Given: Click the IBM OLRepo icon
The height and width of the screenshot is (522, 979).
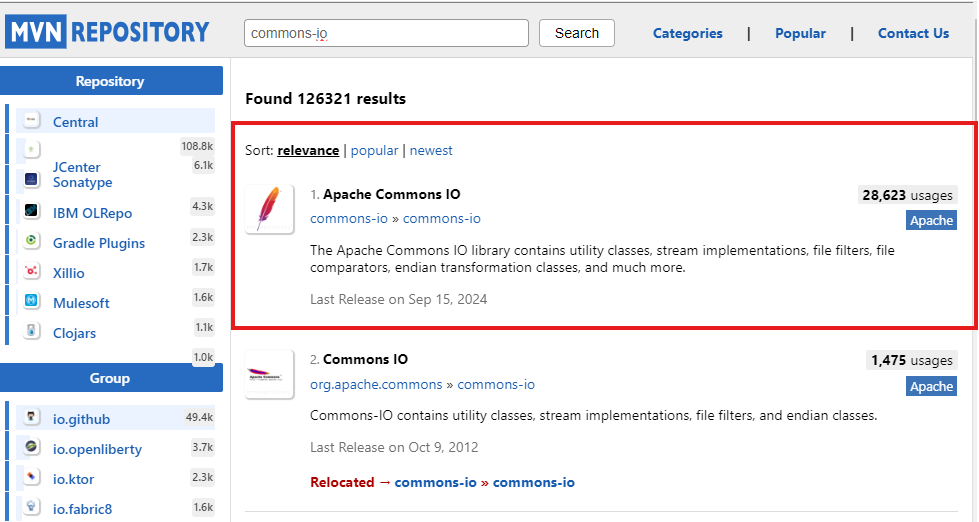Looking at the screenshot, I should click(32, 210).
